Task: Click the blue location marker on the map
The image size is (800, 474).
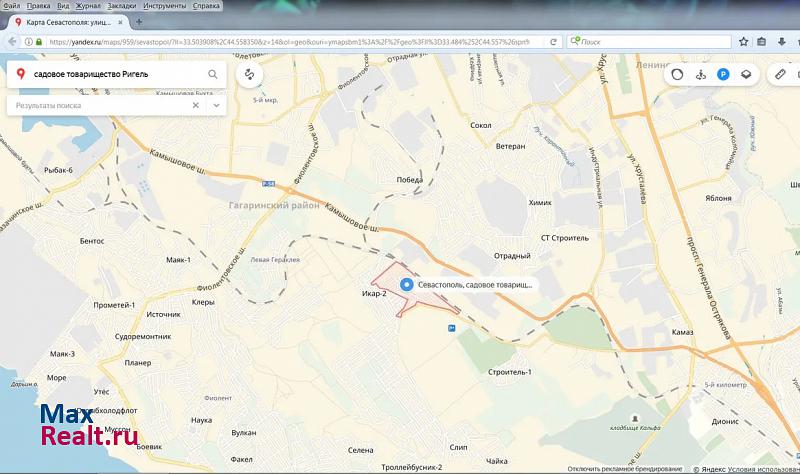Action: [x=407, y=285]
